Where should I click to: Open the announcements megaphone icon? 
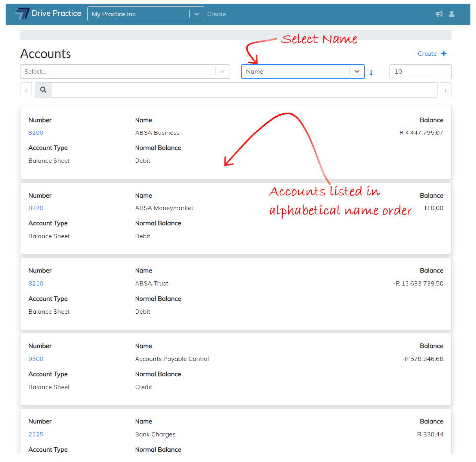pos(439,14)
